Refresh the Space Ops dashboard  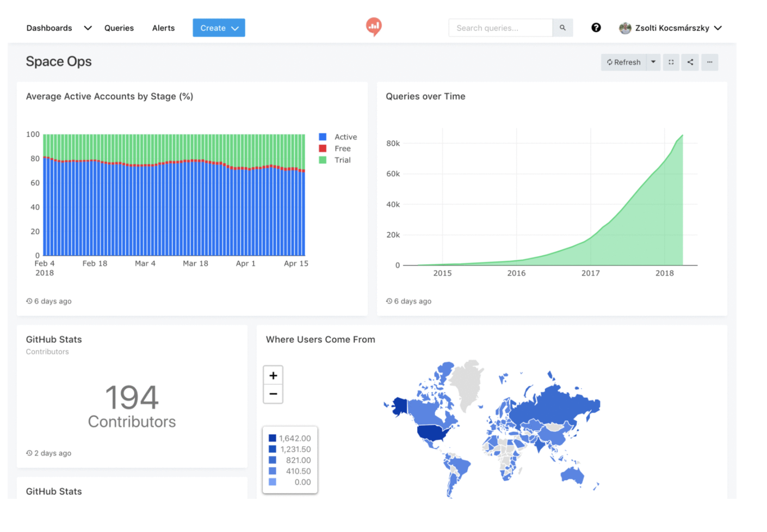(623, 62)
